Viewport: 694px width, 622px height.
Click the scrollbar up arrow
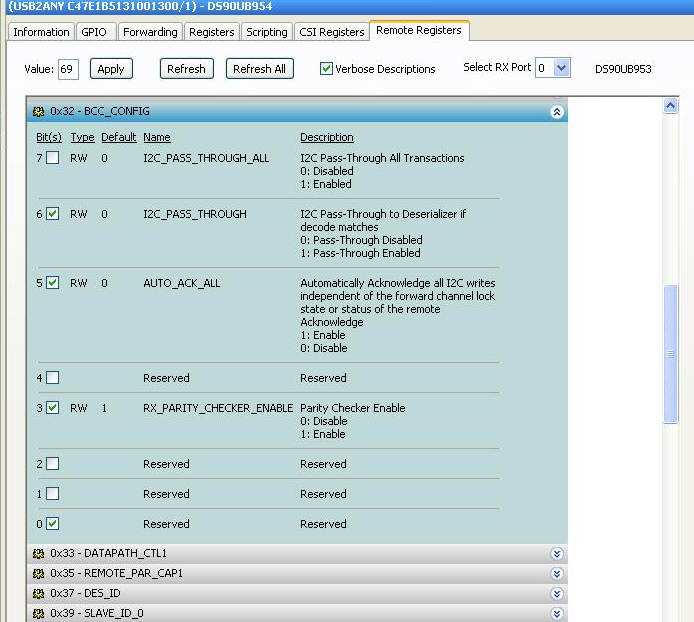(x=671, y=106)
